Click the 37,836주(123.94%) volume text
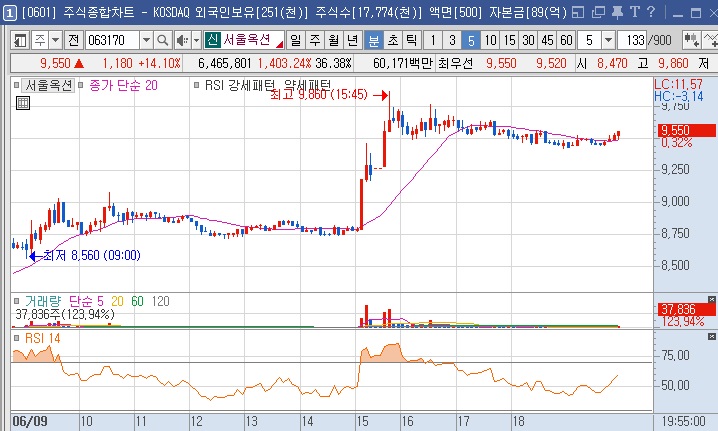 pyautogui.click(x=65, y=314)
